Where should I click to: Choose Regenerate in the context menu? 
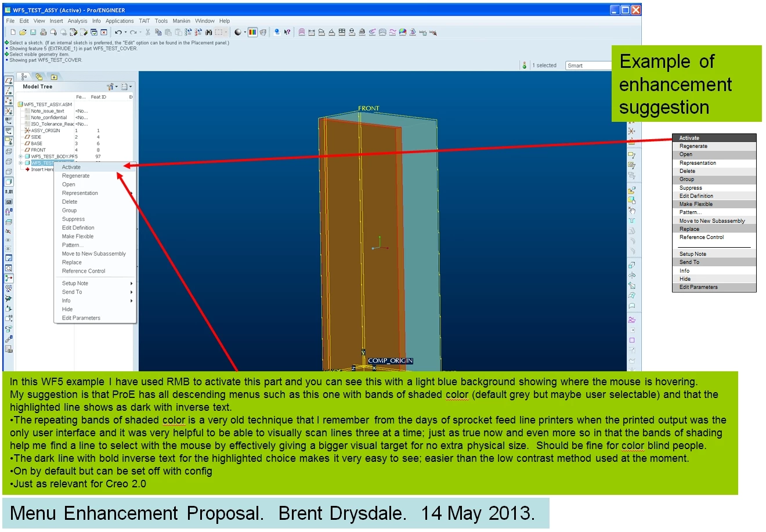click(95, 176)
